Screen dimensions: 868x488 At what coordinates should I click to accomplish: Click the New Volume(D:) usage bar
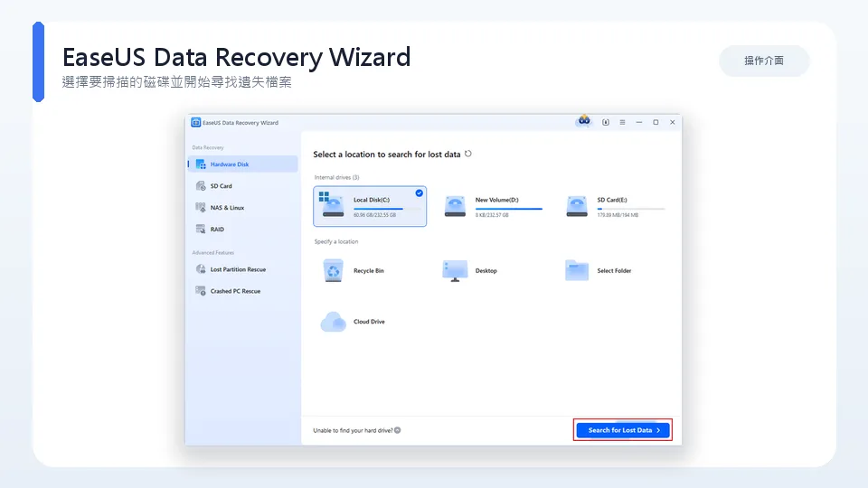click(x=509, y=209)
